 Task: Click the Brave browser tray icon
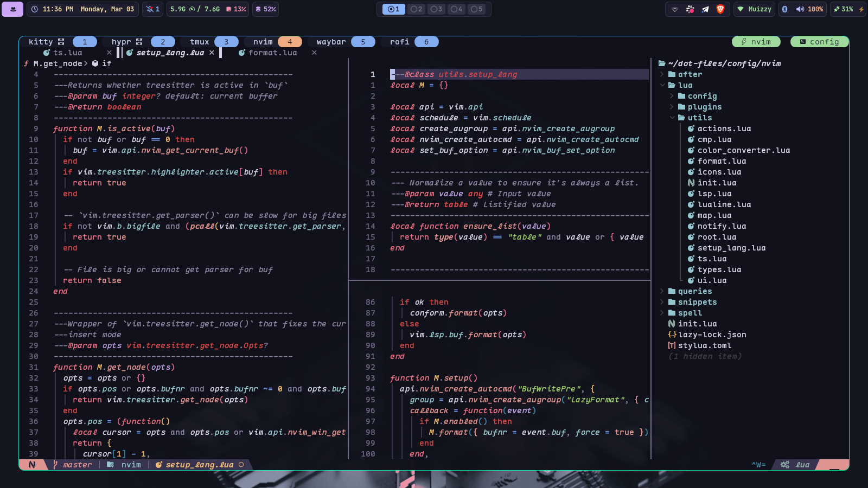(x=720, y=9)
